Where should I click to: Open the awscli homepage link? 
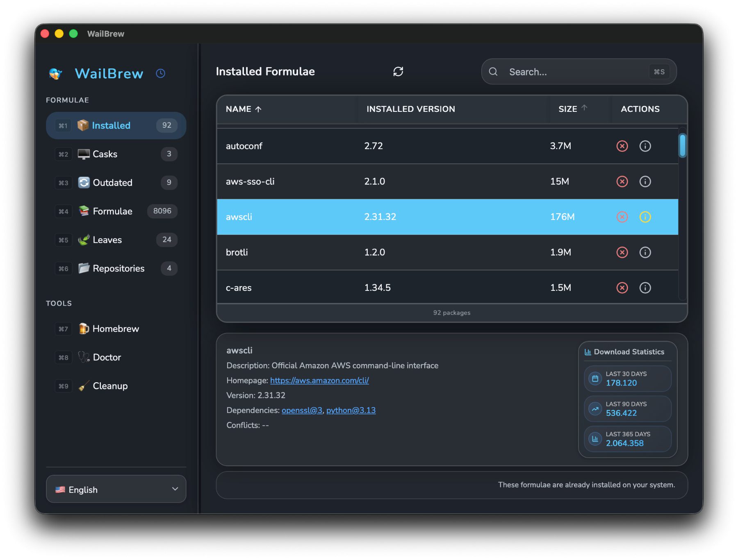[x=319, y=381]
